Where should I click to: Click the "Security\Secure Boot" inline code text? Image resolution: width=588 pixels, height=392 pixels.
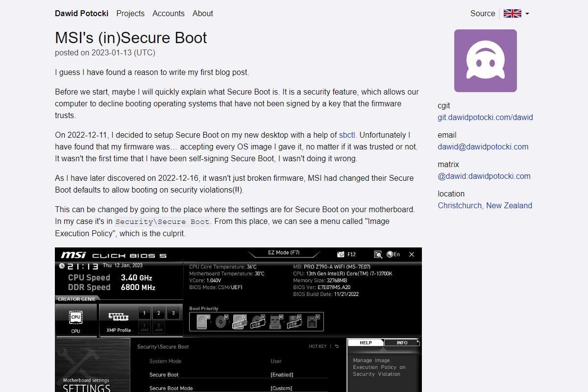point(162,221)
